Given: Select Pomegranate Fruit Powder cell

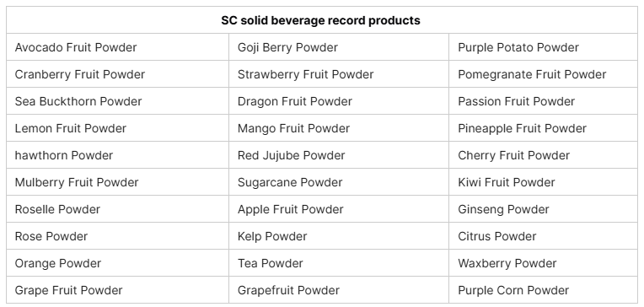Looking at the screenshot, I should point(543,74).
